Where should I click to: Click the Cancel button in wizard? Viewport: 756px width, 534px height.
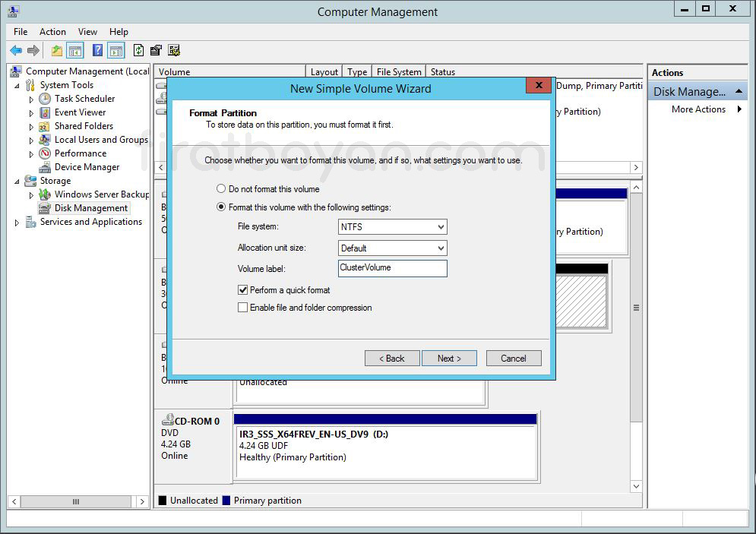click(513, 359)
